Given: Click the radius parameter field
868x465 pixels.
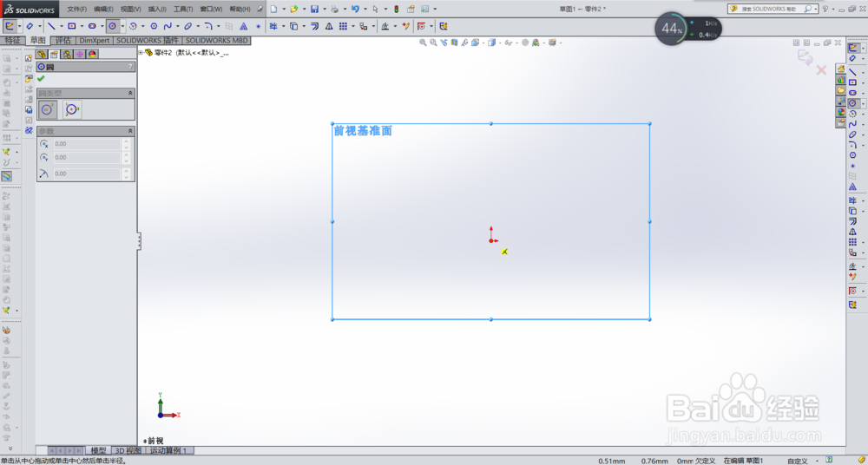Looking at the screenshot, I should click(87, 174).
